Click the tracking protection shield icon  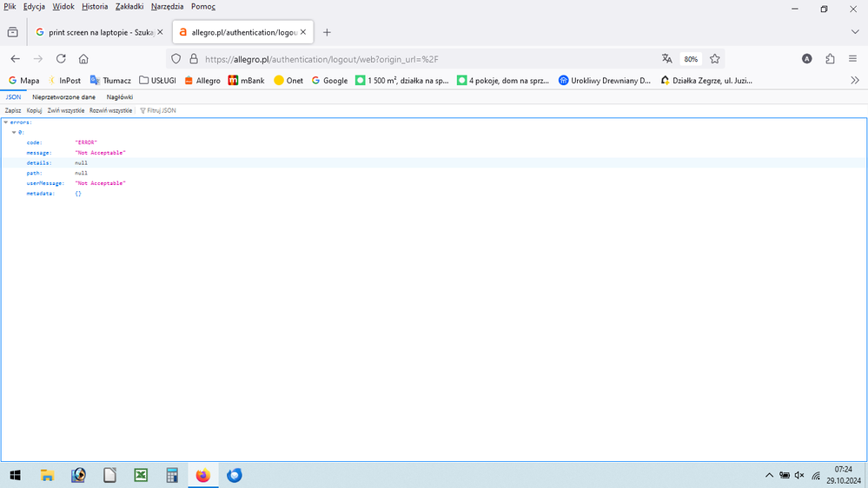point(176,59)
